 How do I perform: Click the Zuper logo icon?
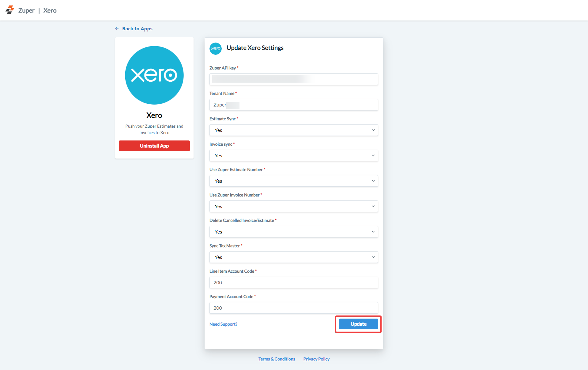[10, 10]
